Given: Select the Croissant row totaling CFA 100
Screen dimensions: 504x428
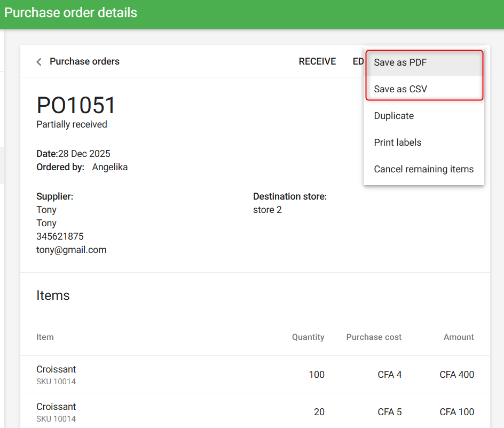Looking at the screenshot, I should [255, 412].
